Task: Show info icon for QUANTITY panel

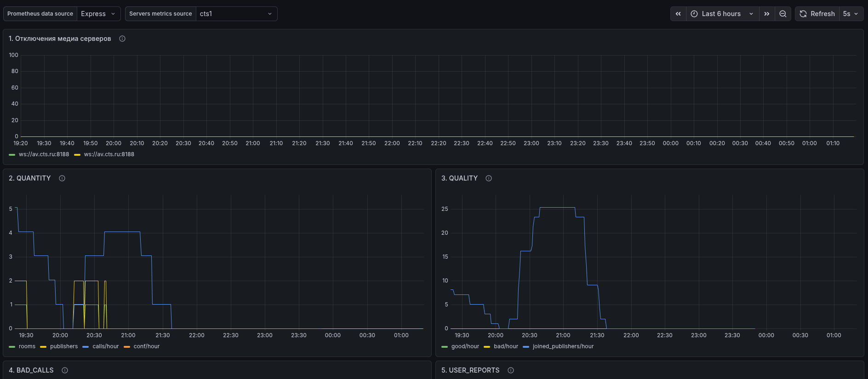Action: coord(62,178)
